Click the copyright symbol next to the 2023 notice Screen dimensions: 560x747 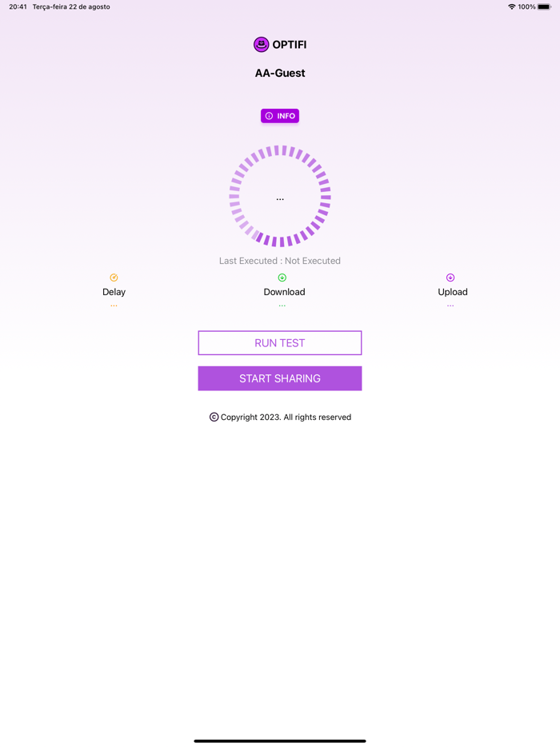pyautogui.click(x=213, y=417)
